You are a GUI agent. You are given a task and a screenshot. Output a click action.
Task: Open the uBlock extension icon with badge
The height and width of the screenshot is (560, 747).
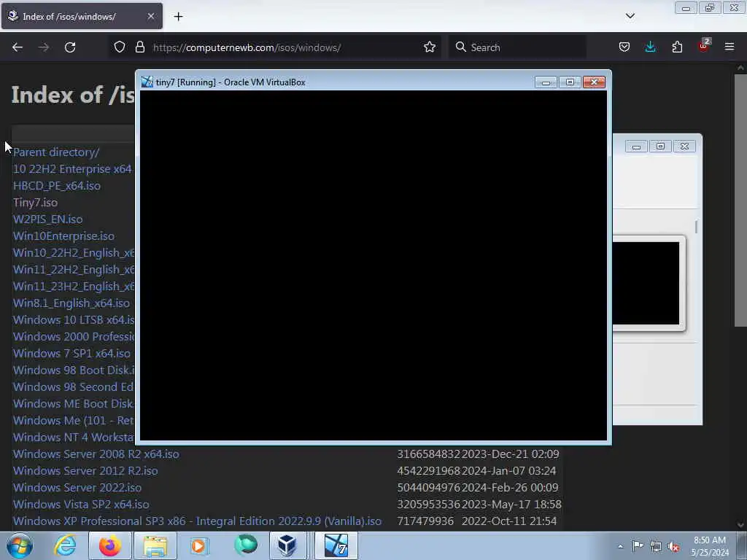703,46
